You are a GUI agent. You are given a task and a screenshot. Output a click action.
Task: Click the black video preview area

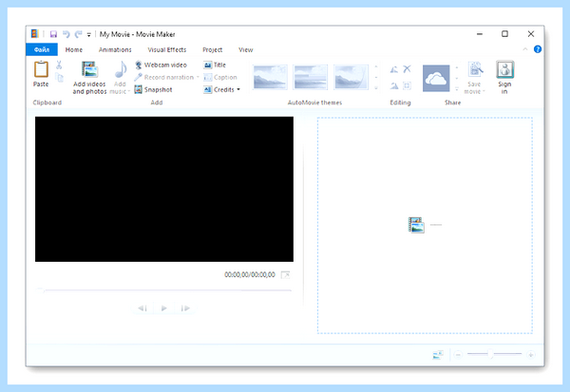coord(164,189)
